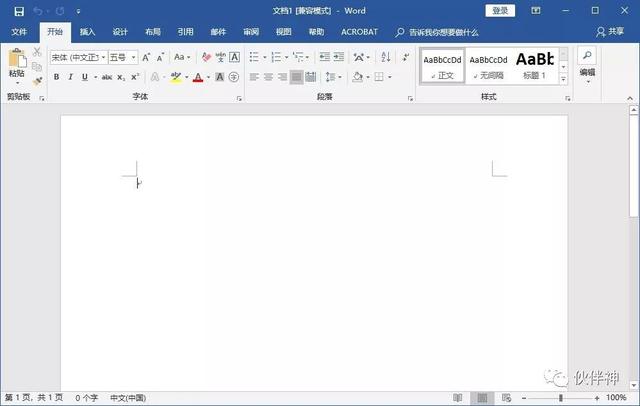
Task: Click the Undo arrow icon
Action: click(x=38, y=11)
